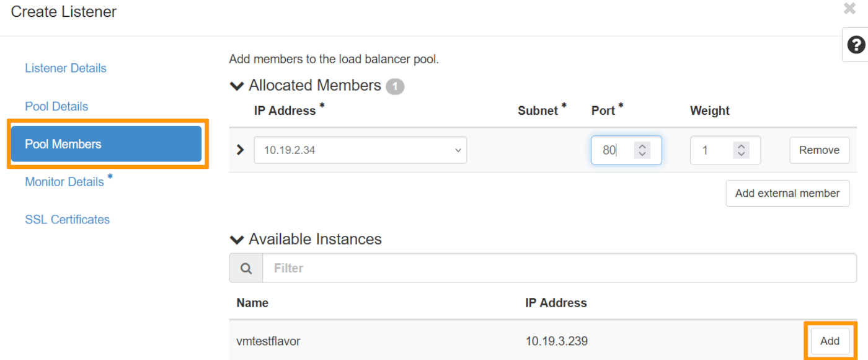Open the IP Address dropdown for 10.19.2.34

[458, 150]
